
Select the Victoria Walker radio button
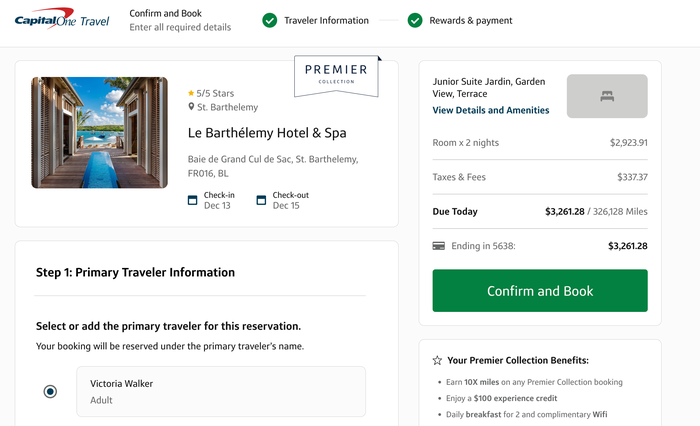[x=50, y=392]
